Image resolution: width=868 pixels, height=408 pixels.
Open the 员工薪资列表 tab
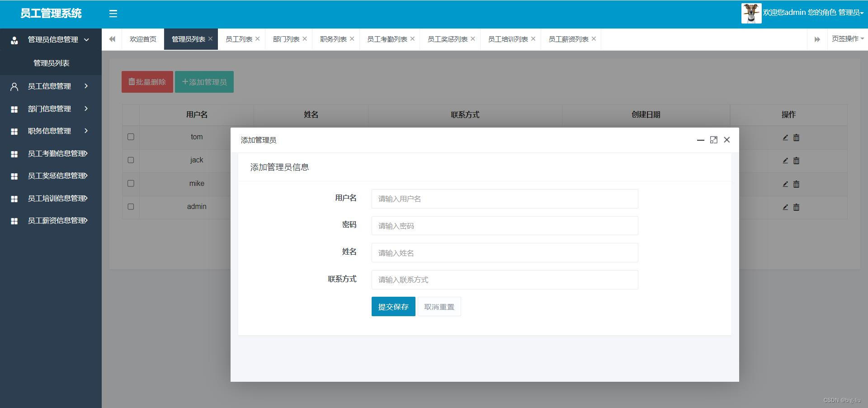pyautogui.click(x=568, y=39)
